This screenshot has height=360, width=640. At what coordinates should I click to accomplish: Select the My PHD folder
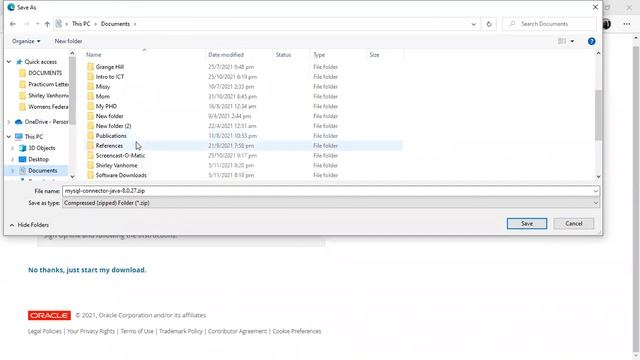106,106
